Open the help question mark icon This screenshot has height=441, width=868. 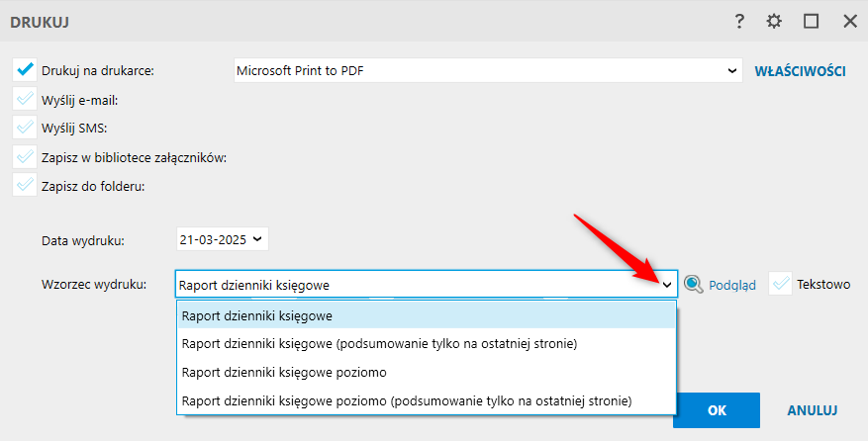(738, 21)
